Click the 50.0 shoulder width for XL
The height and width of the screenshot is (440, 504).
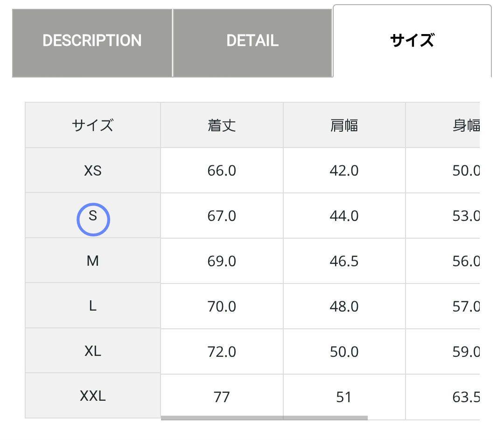coord(344,352)
